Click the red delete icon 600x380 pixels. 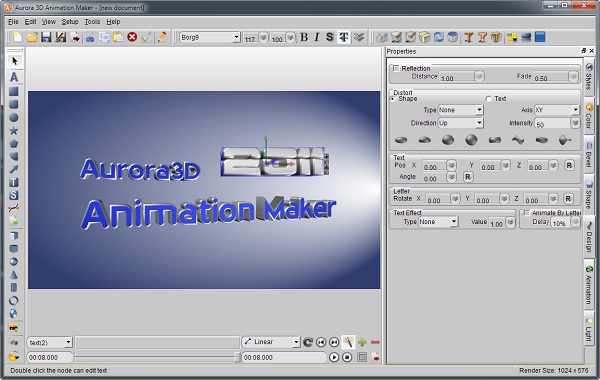point(132,37)
